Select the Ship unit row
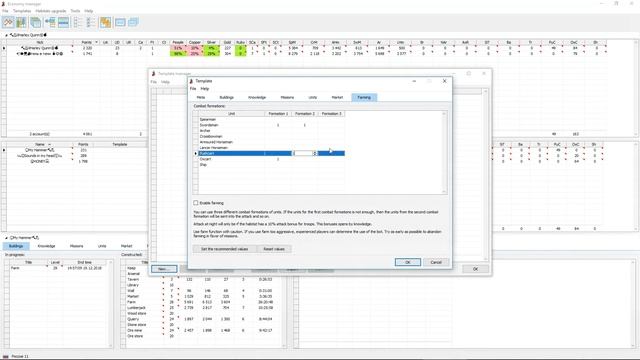This screenshot has width=640, height=360. [x=272, y=165]
